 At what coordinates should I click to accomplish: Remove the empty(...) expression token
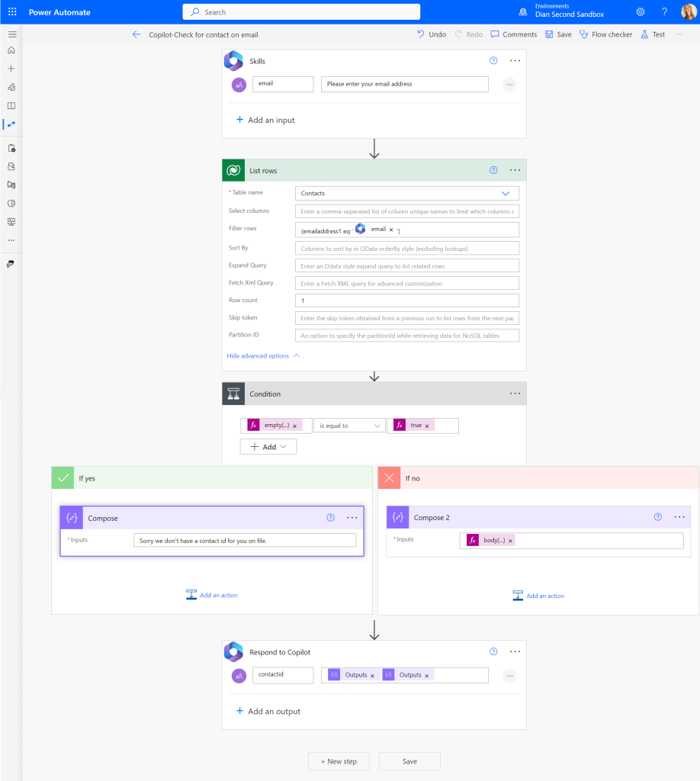[x=295, y=426]
